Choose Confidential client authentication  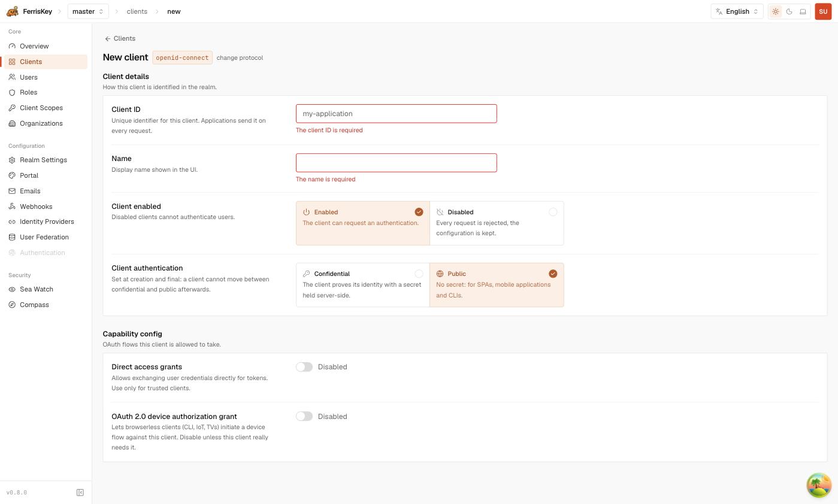click(x=363, y=285)
